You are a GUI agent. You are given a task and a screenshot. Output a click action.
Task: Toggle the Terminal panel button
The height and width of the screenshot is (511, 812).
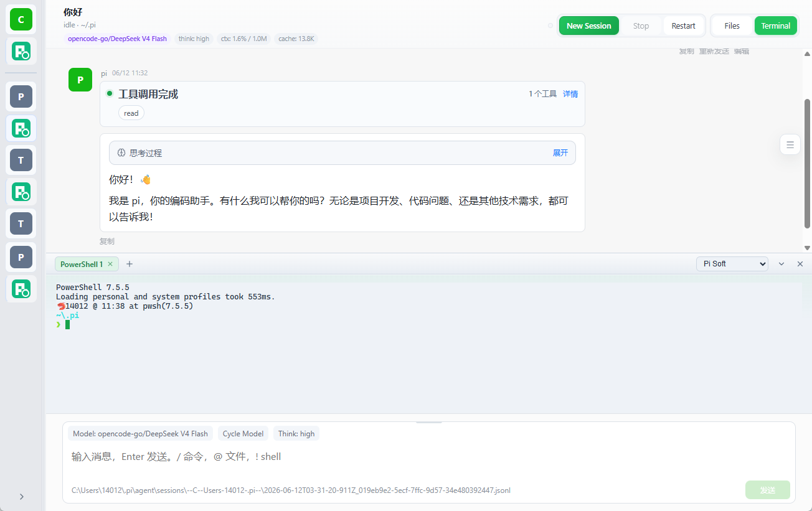(x=775, y=26)
